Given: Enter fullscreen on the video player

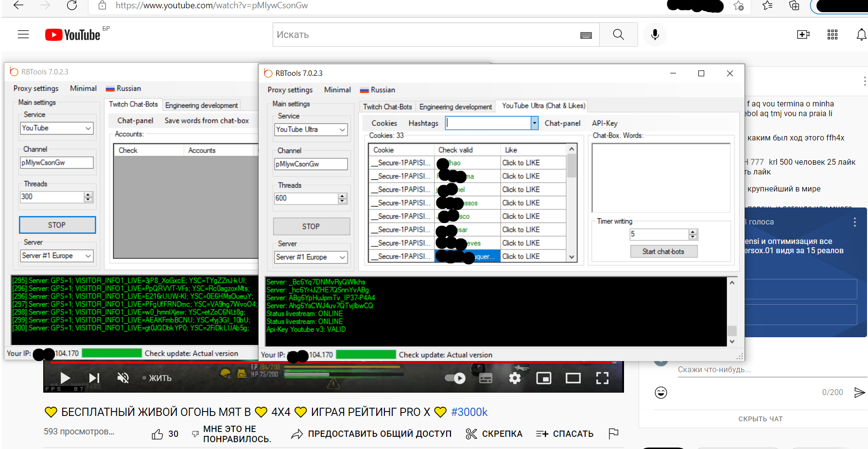Looking at the screenshot, I should pos(602,378).
